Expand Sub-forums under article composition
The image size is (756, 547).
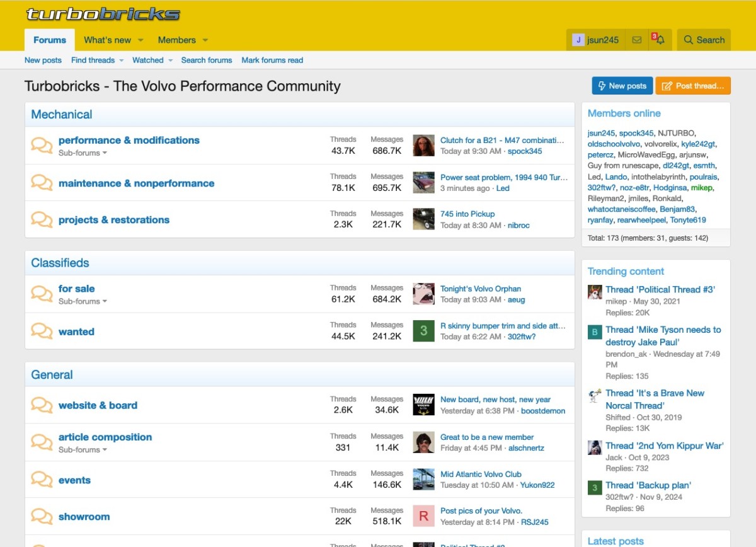point(83,449)
